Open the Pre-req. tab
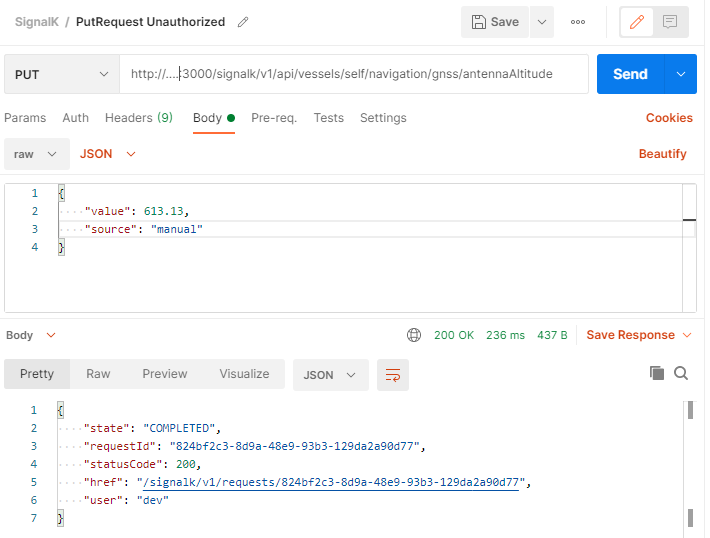Screen dimensions: 710x538 pos(274,118)
